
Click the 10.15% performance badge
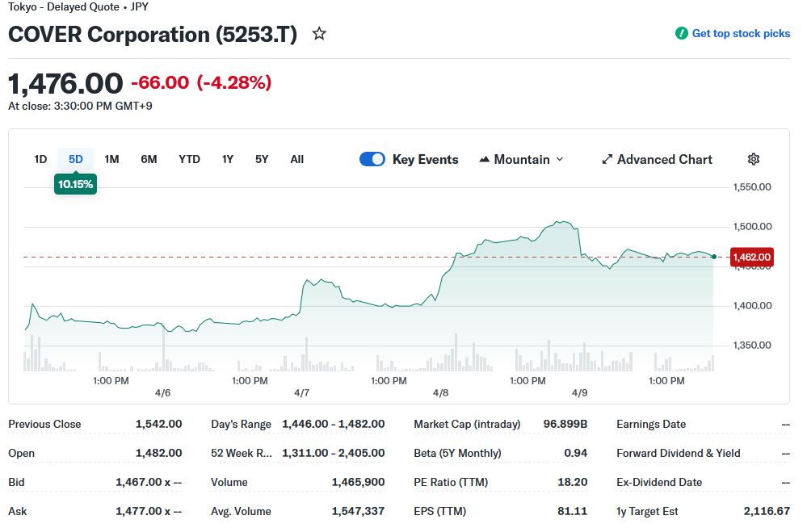[76, 184]
